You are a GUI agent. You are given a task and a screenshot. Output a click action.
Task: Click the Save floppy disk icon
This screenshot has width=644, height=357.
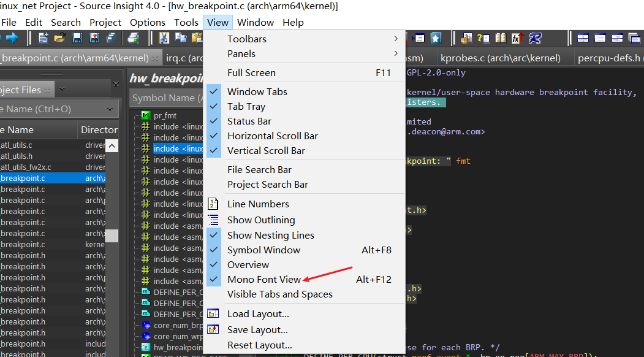pyautogui.click(x=77, y=38)
